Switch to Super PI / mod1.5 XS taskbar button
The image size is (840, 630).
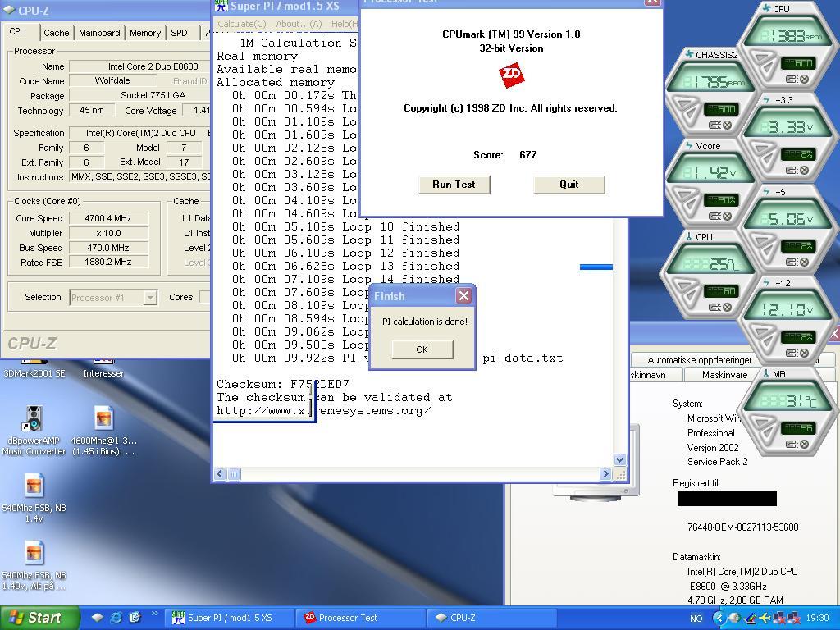point(230,618)
